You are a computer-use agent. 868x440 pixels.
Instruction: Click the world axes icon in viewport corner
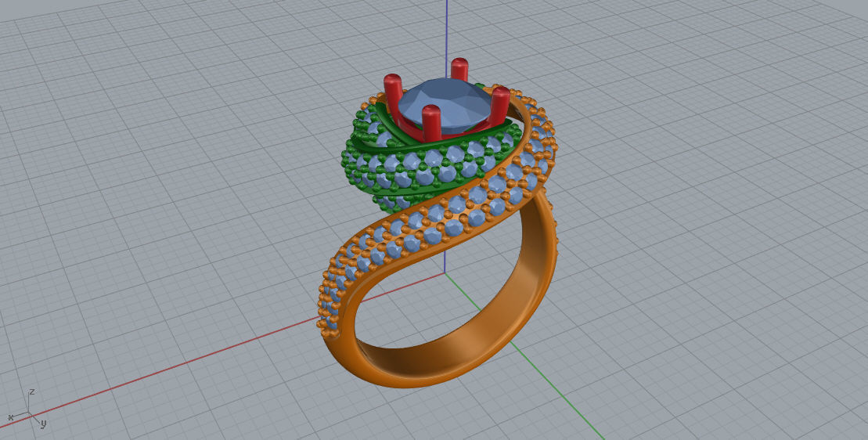click(27, 409)
